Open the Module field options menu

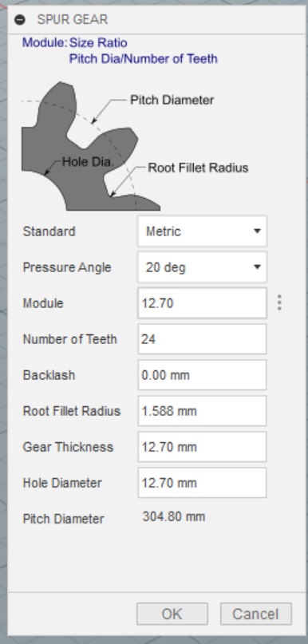(279, 302)
